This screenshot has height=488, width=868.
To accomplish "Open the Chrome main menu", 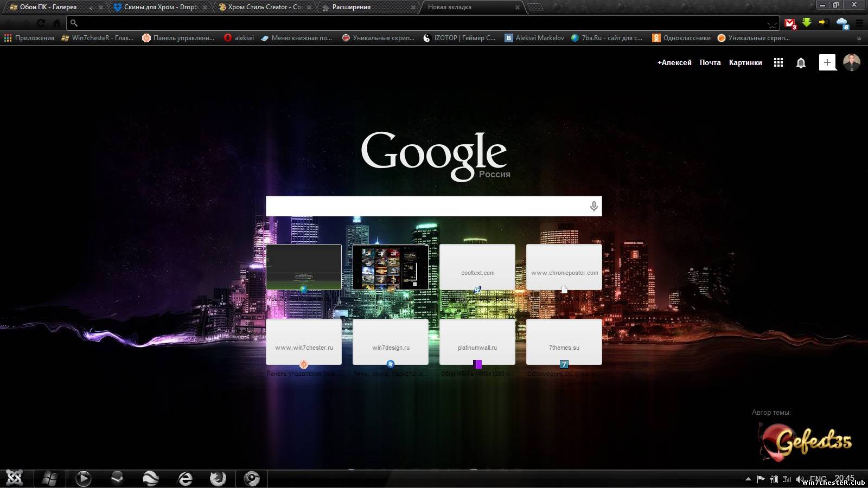I will (x=859, y=23).
